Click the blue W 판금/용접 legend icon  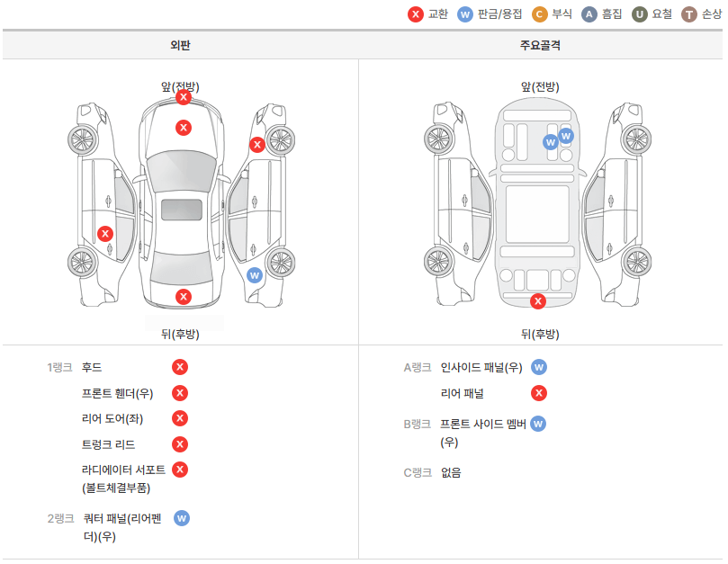(465, 13)
